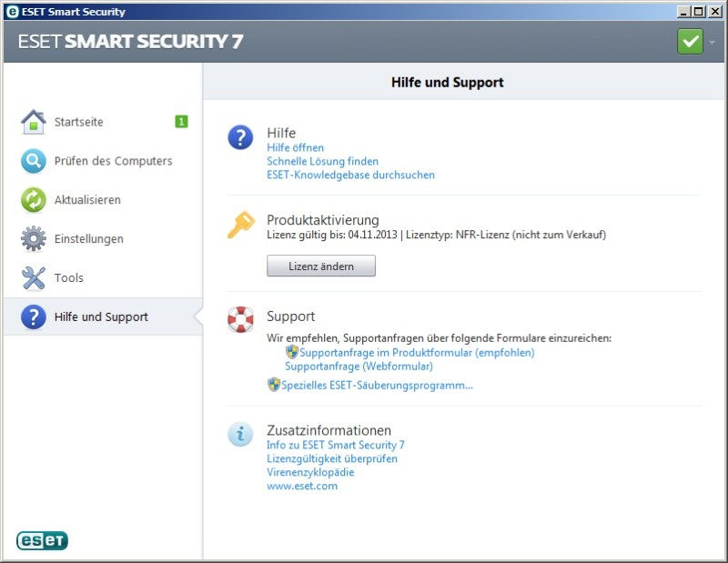Open Supportanfrage (Webformular) link

point(359,367)
